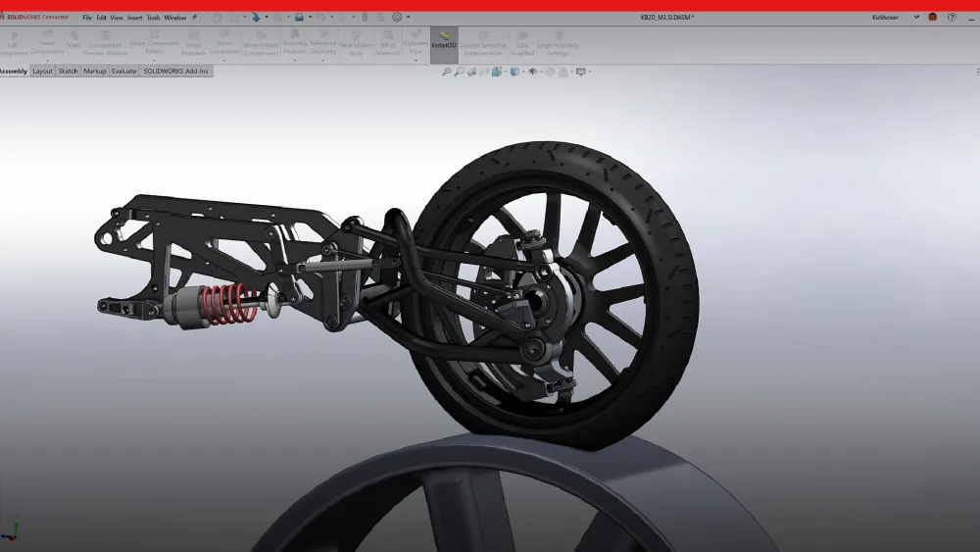Expand the Insert Components dropdown arrow
The width and height of the screenshot is (980, 552).
(47, 60)
